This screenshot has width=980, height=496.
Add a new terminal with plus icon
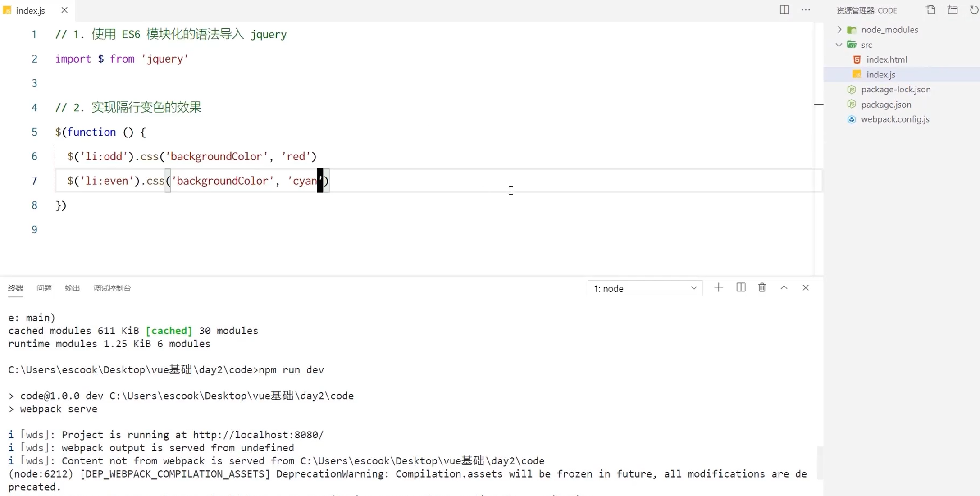tap(719, 287)
